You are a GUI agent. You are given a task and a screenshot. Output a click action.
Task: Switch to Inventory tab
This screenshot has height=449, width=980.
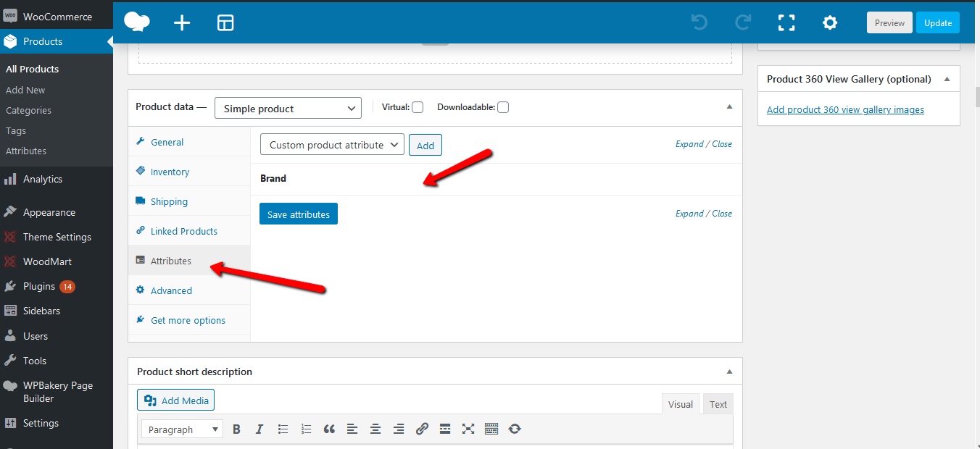pos(189,172)
